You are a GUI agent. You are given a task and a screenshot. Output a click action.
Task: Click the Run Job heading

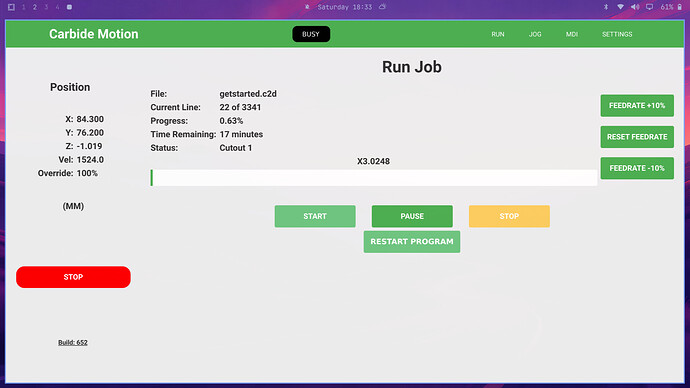pos(412,67)
